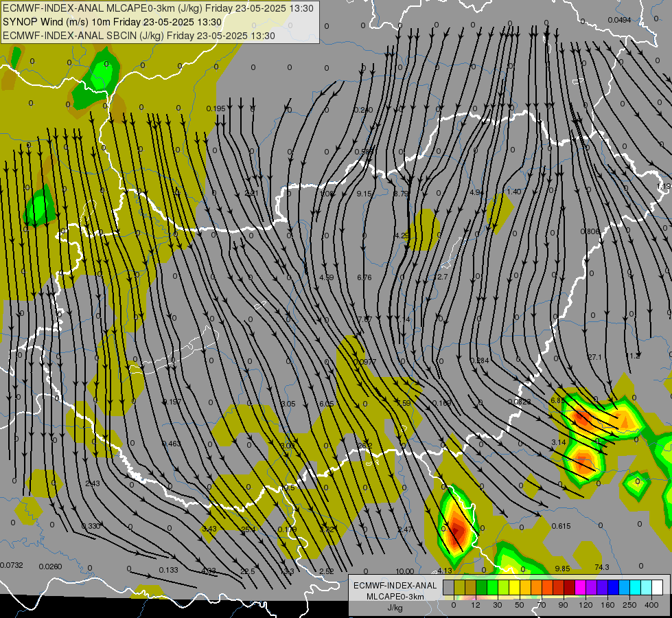Click the map value 8.79
Screen dimensions: 672x618
click(x=401, y=194)
